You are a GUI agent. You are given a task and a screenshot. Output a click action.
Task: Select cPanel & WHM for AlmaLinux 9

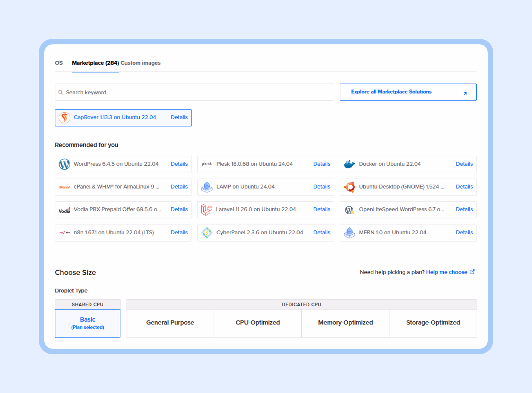coord(123,187)
